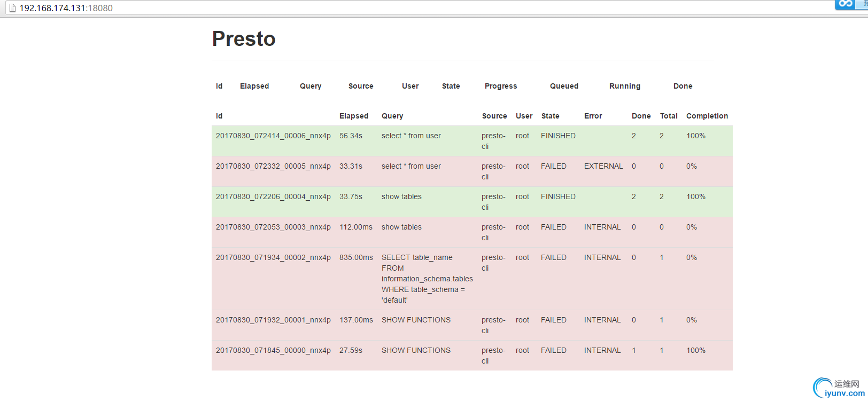Click the Total column header

pos(669,116)
